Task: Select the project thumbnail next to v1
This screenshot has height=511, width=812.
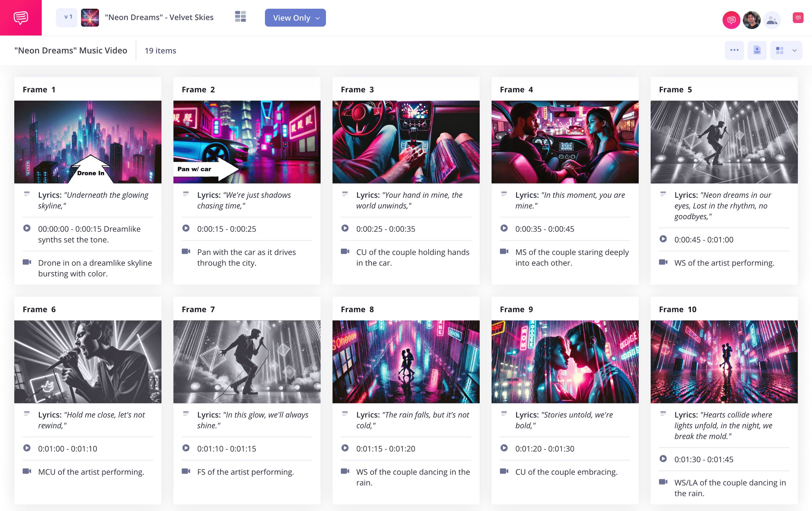Action: [x=90, y=17]
